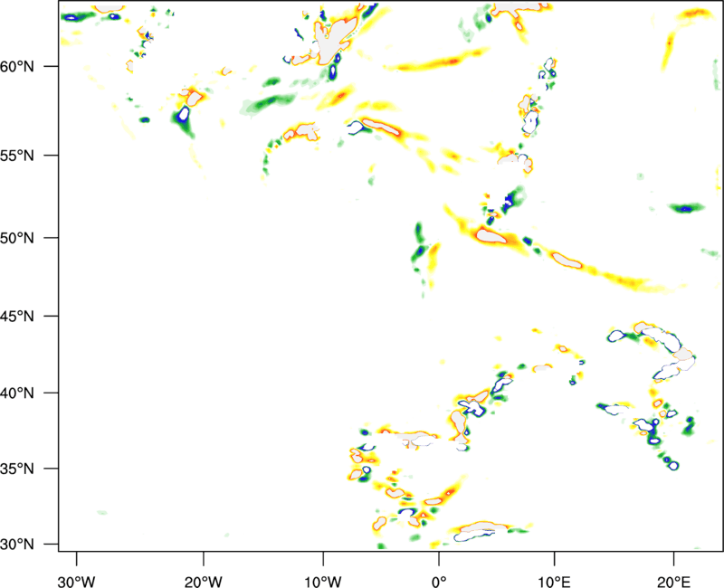Click the 55°N latitude label
724x588 pixels.
tap(17, 156)
